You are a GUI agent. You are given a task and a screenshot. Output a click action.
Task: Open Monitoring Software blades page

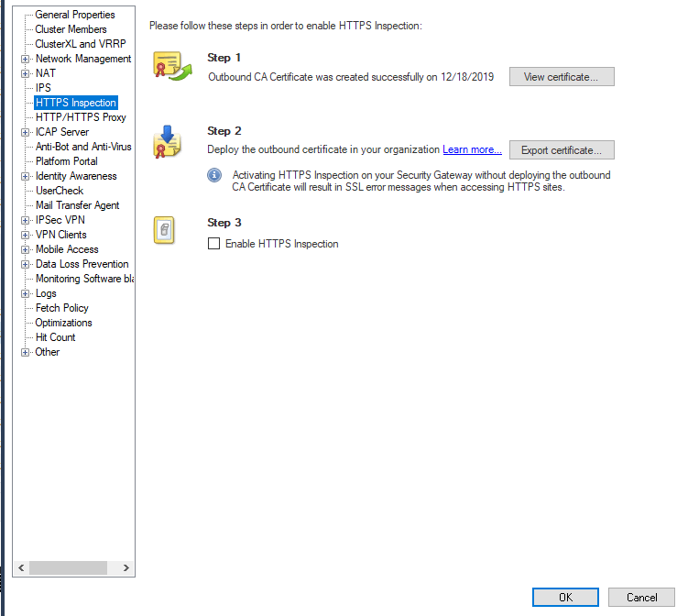(84, 279)
